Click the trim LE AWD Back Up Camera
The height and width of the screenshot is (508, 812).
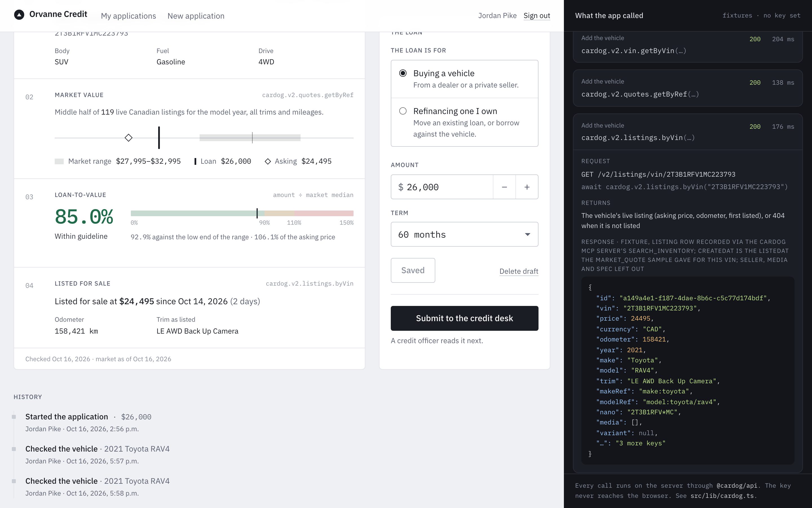click(197, 331)
